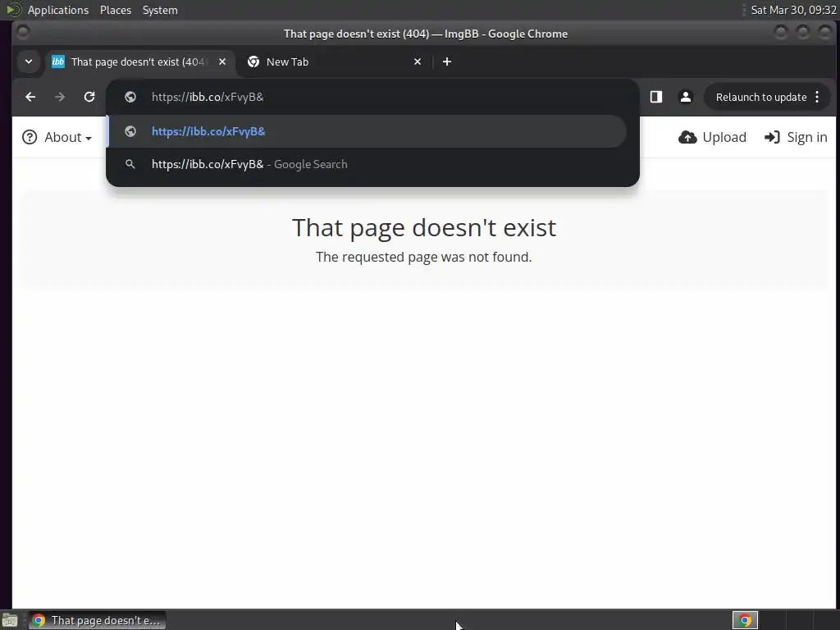This screenshot has height=630, width=840.
Task: Select the highlighted ibb.co/xFvyB& URL suggestion
Action: [x=367, y=131]
